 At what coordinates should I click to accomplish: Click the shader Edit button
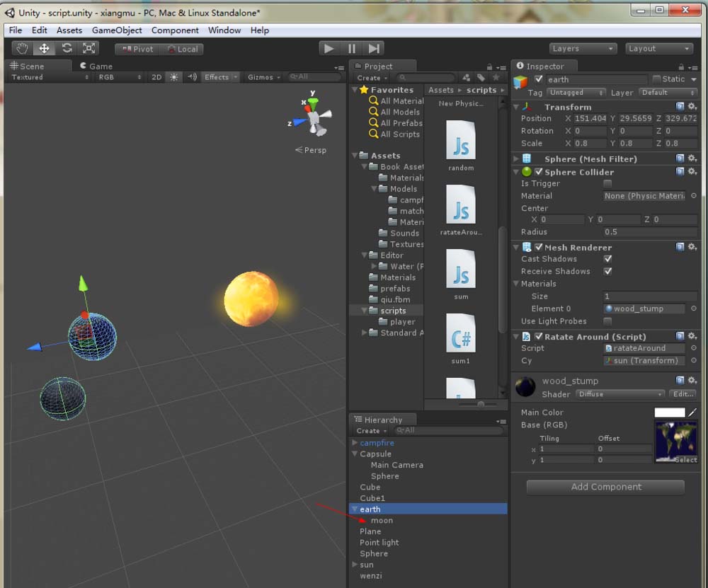pos(683,394)
